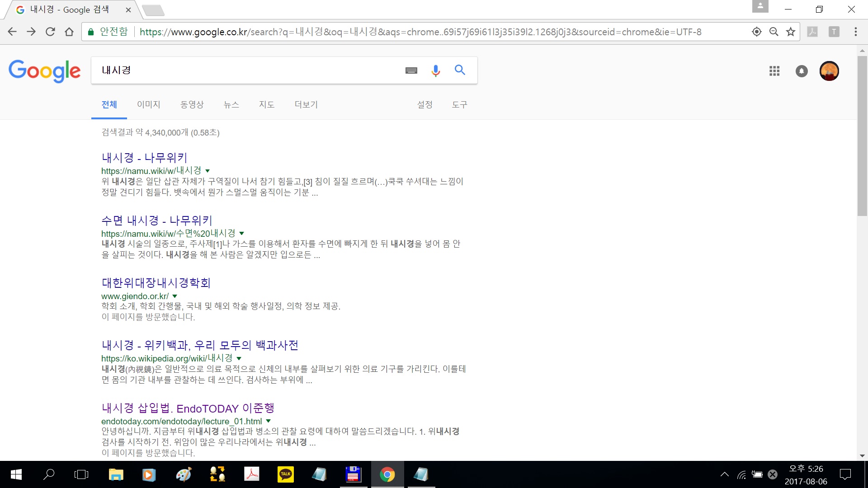Bookmark this page with the star icon
Screen dimensions: 868x488
click(x=791, y=32)
